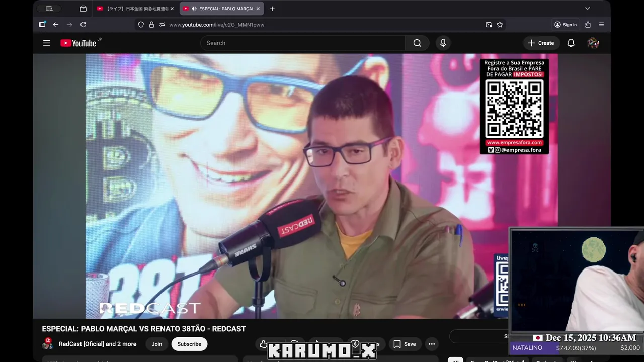The height and width of the screenshot is (362, 644).
Task: Click the address bar URL
Action: click(x=216, y=24)
